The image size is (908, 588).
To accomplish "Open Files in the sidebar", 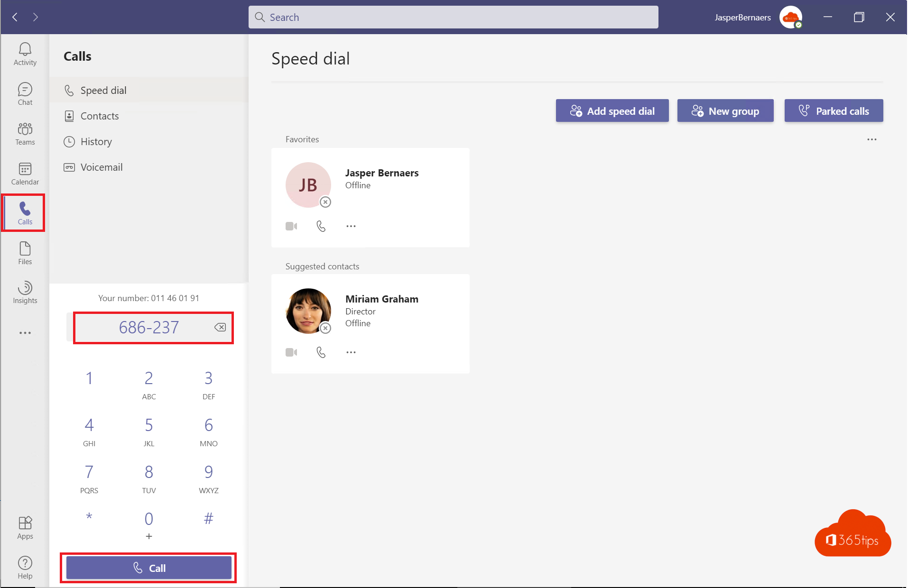I will pyautogui.click(x=25, y=253).
